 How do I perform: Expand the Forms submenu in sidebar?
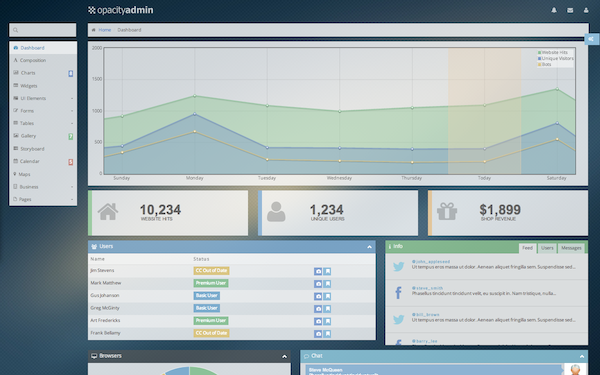coord(43,111)
